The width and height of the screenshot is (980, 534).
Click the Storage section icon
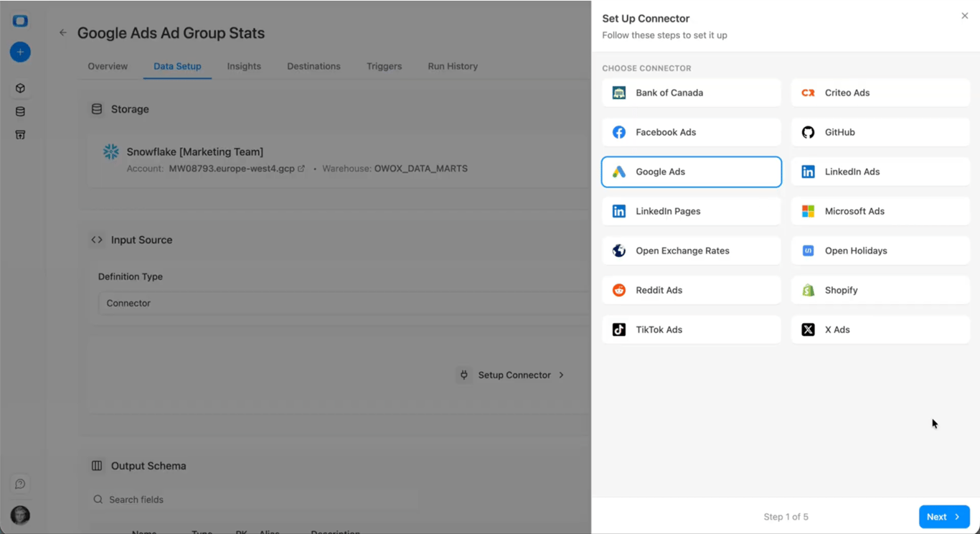(x=97, y=109)
